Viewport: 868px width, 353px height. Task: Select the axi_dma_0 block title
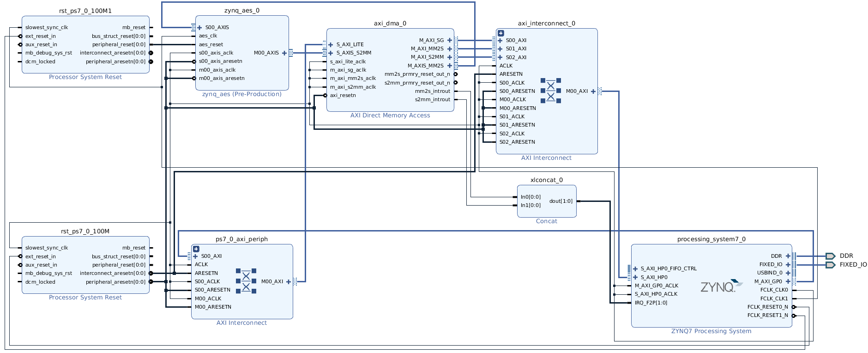click(x=390, y=24)
